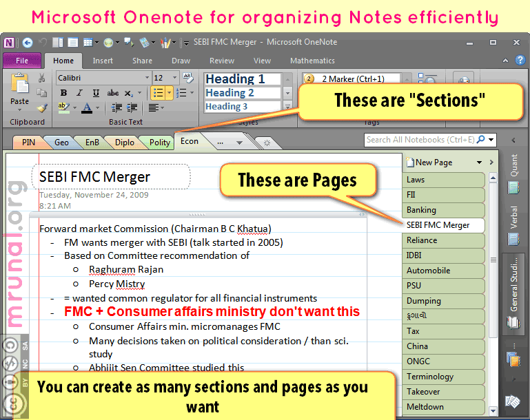Image resolution: width=530 pixels, height=420 pixels.
Task: Click the Create New Section tab icon
Action: pyautogui.click(x=267, y=143)
